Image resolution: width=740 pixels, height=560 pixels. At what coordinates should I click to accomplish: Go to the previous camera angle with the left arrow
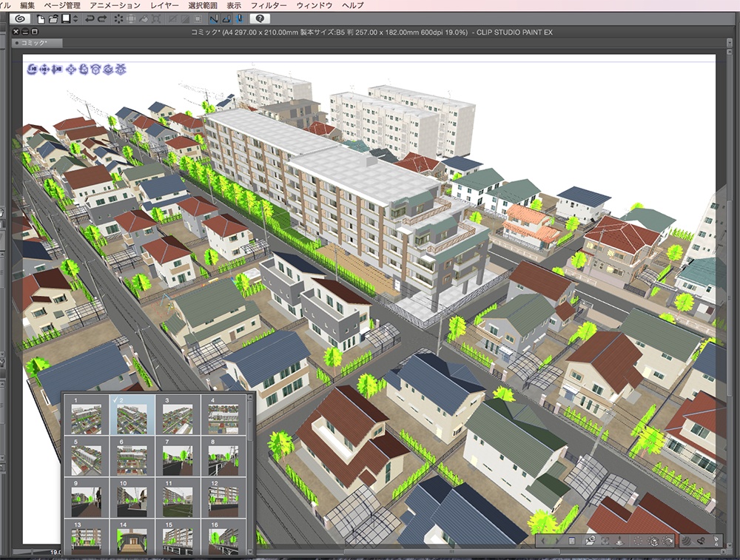[543, 540]
